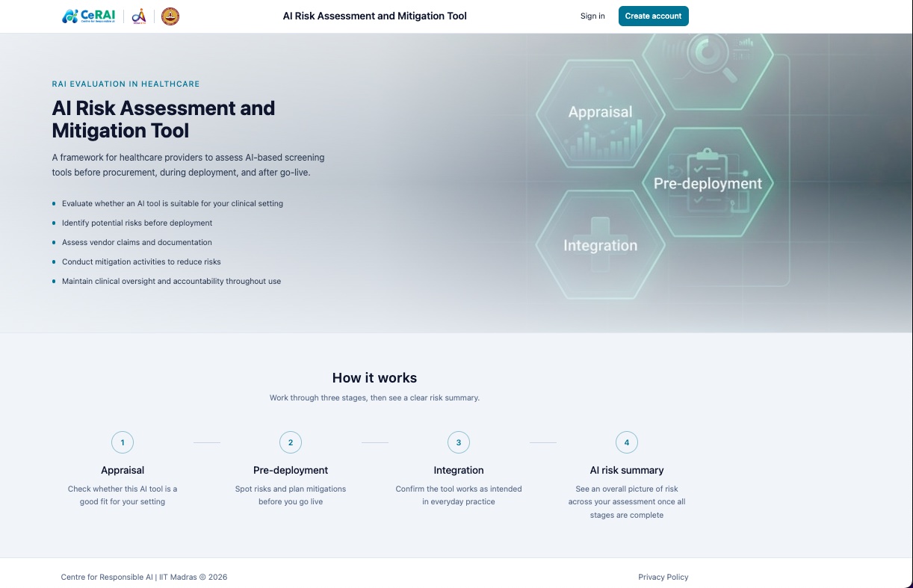Click RAI EVALUATION IN HEALTHCARE label

tap(126, 84)
